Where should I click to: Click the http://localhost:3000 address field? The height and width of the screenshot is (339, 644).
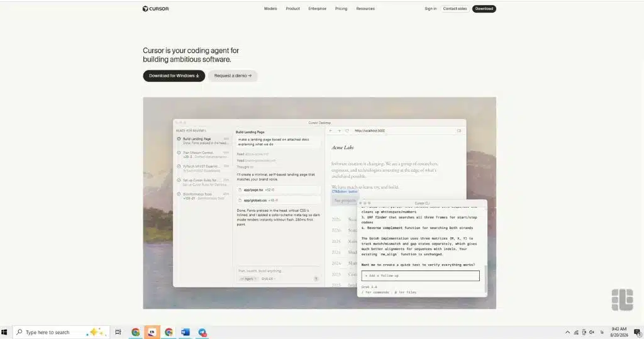pyautogui.click(x=370, y=131)
